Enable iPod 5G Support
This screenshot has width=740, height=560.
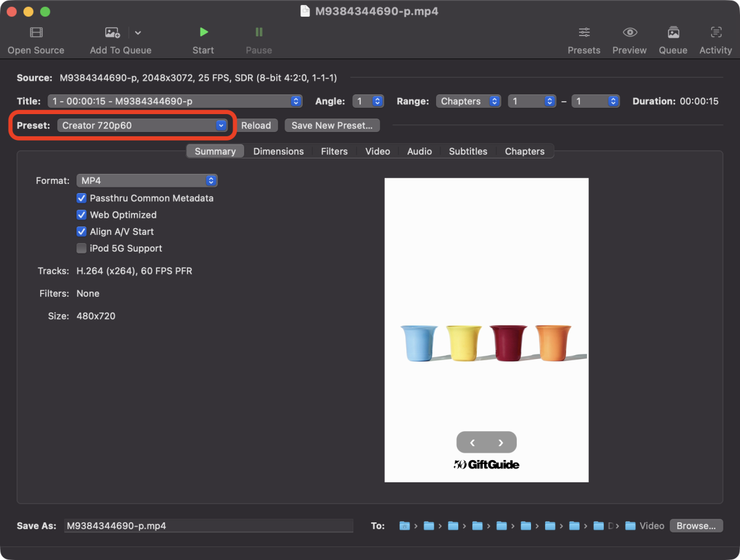click(81, 248)
